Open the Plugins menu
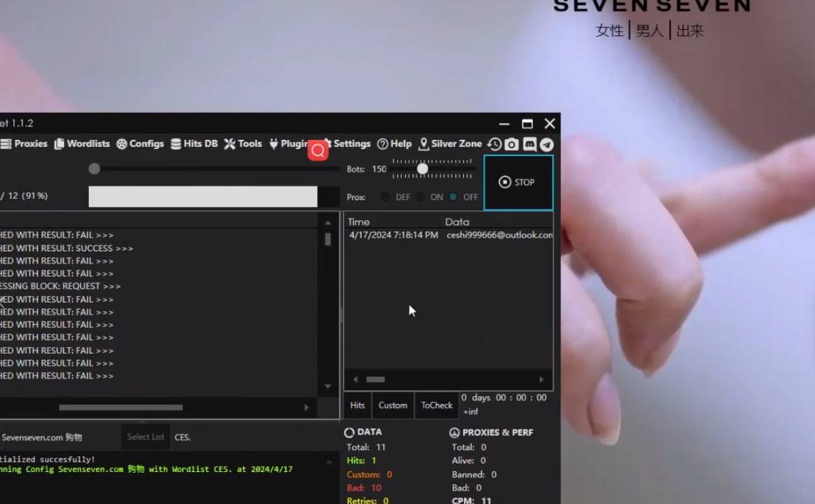 [289, 144]
